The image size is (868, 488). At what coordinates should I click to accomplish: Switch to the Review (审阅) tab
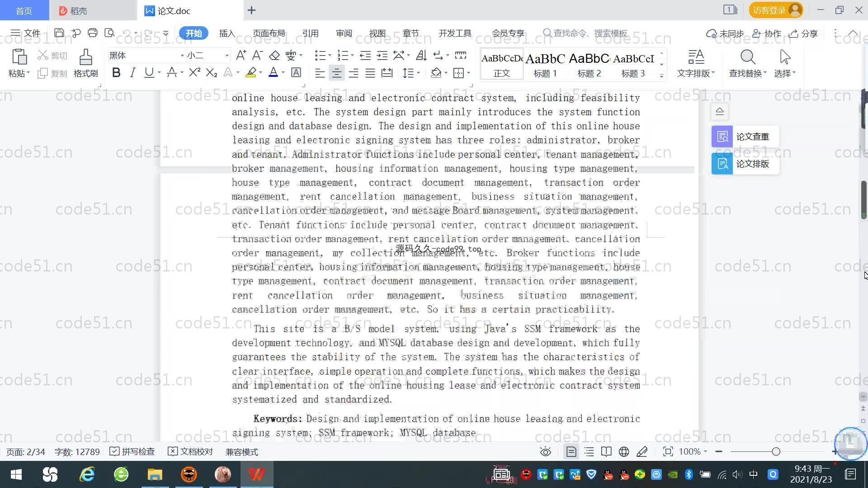pyautogui.click(x=344, y=33)
